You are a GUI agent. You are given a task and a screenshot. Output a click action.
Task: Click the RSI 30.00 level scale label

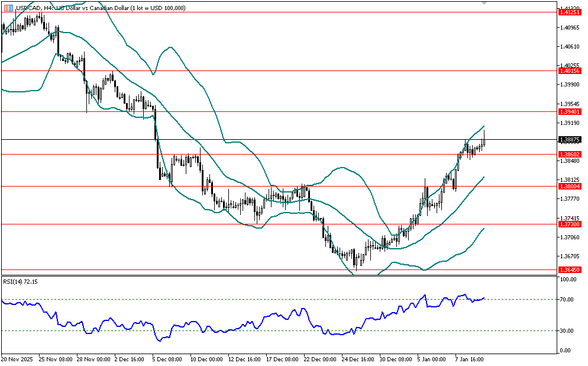click(x=568, y=330)
